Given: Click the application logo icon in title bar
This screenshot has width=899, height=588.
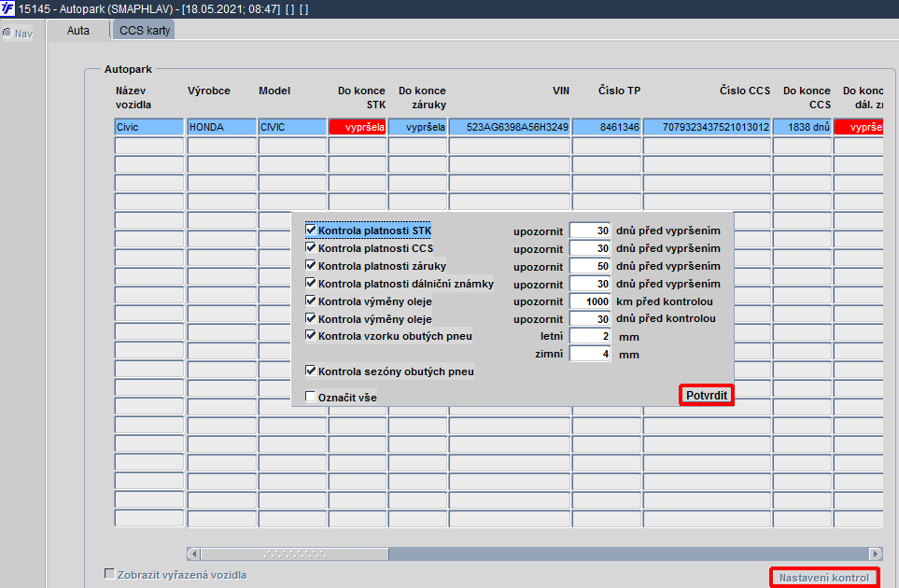Looking at the screenshot, I should (x=7, y=8).
